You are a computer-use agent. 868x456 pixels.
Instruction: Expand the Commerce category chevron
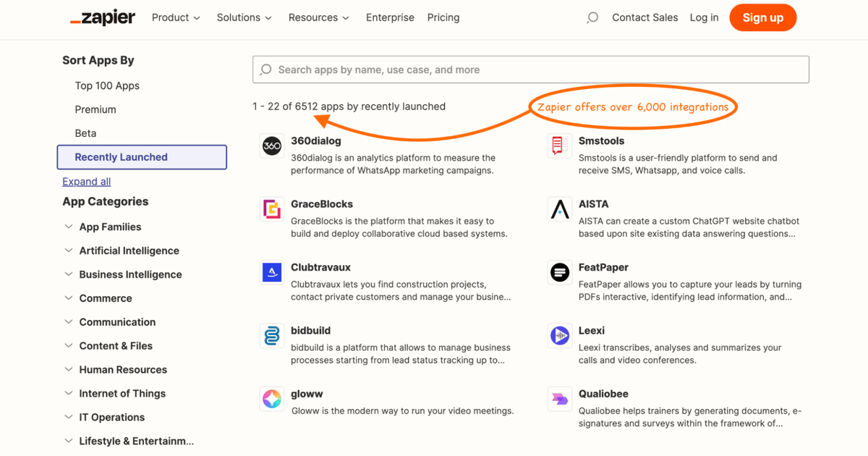(x=69, y=298)
